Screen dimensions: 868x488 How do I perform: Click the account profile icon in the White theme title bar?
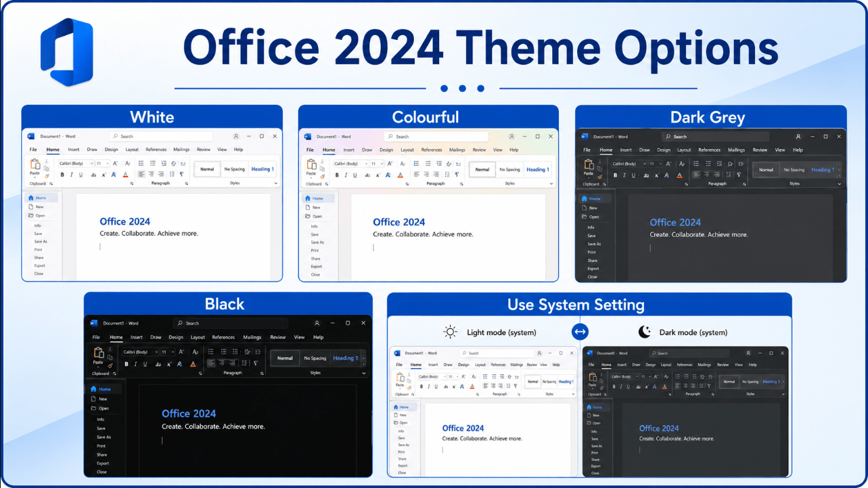236,136
